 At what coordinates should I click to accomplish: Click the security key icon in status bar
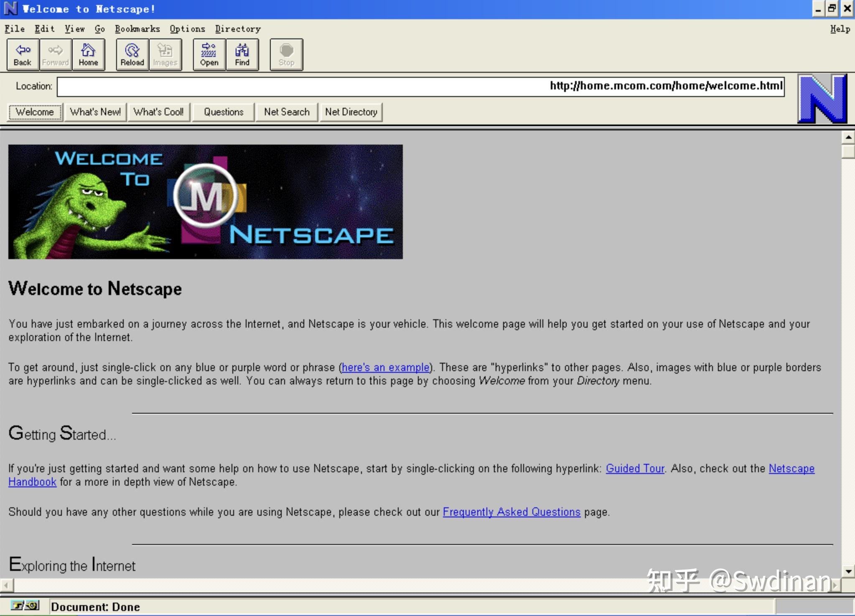click(25, 606)
